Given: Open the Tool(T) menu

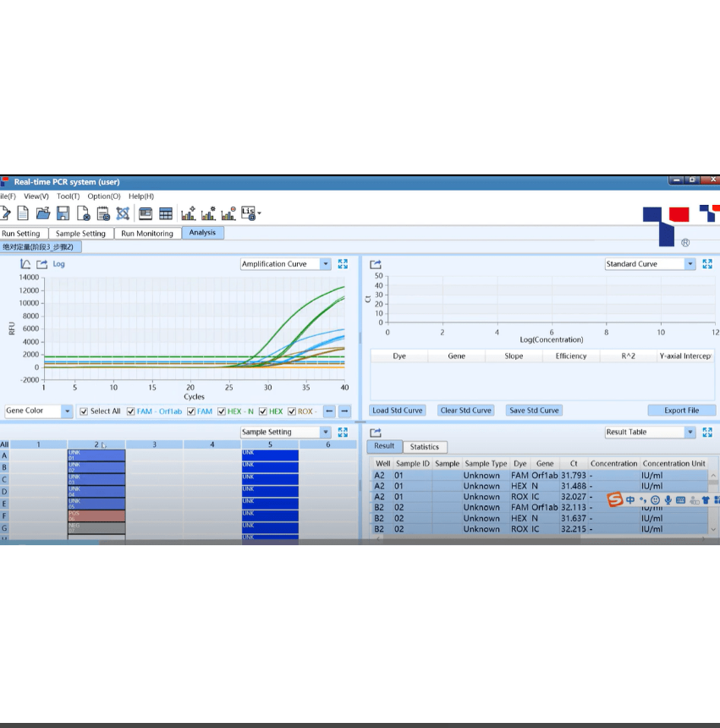Looking at the screenshot, I should pos(69,196).
